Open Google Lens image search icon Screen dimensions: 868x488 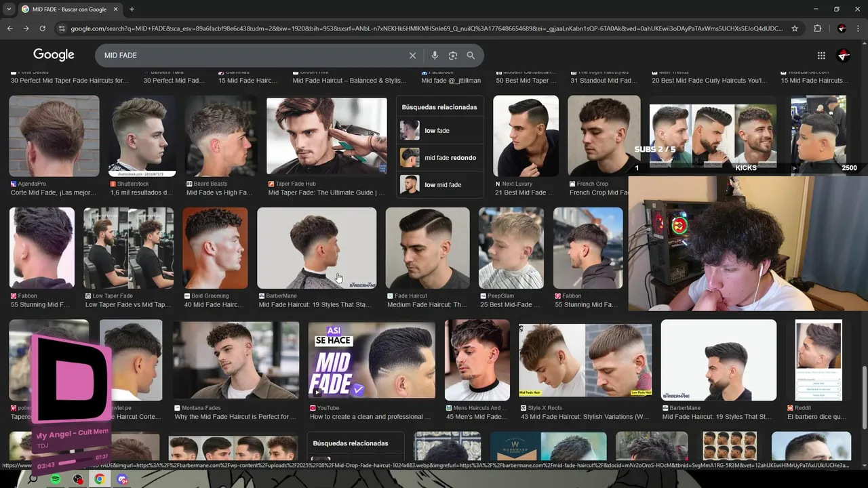(x=453, y=56)
